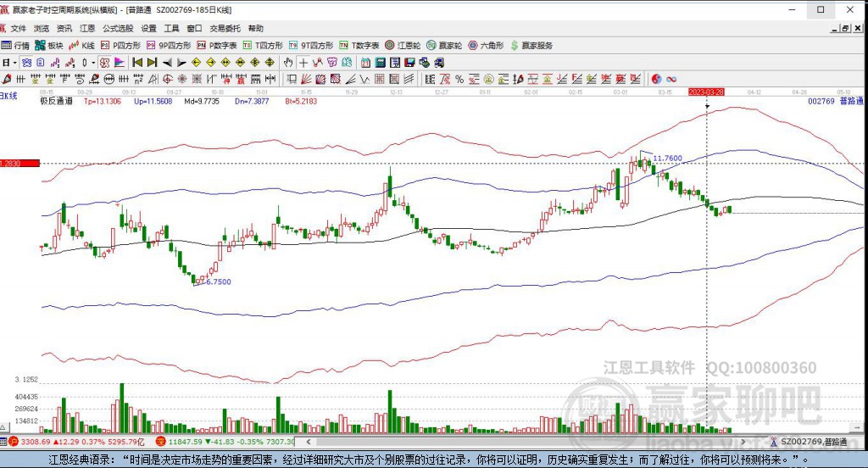The height and width of the screenshot is (468, 868).
Task: Select the hand pan tool
Action: pyautogui.click(x=288, y=63)
